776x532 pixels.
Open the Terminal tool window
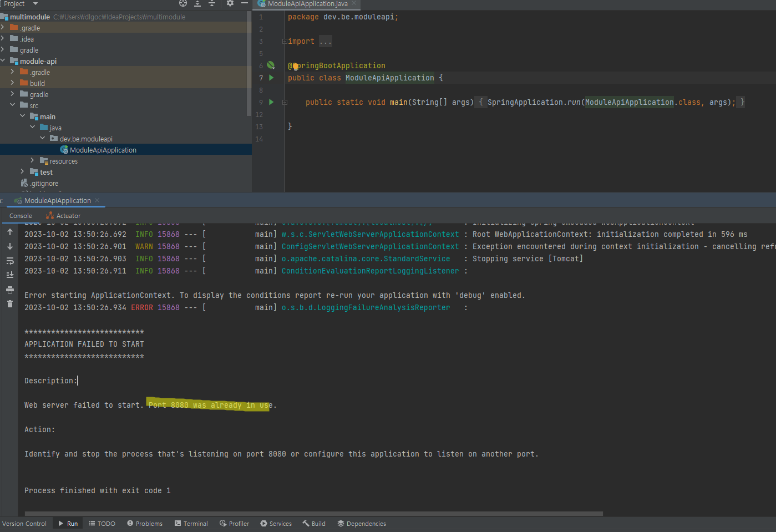(191, 524)
